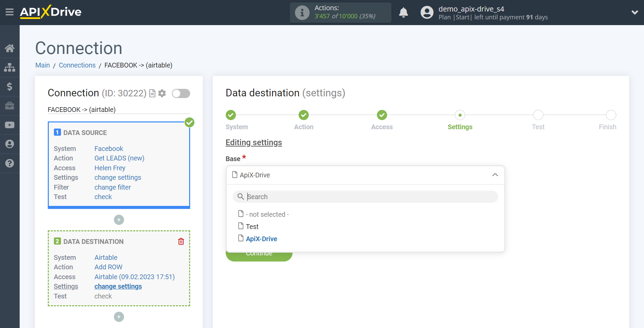Click data destination 'change settings' link
The image size is (644, 328).
click(118, 286)
